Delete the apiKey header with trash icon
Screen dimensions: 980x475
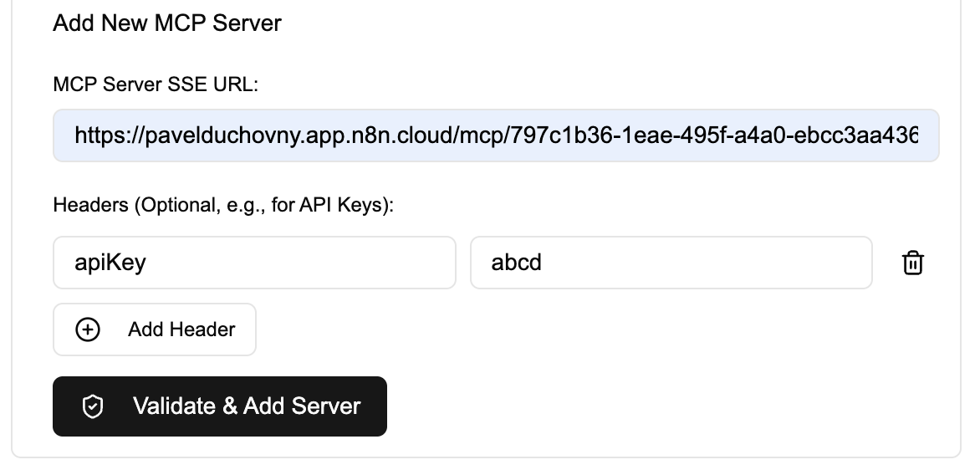click(912, 263)
